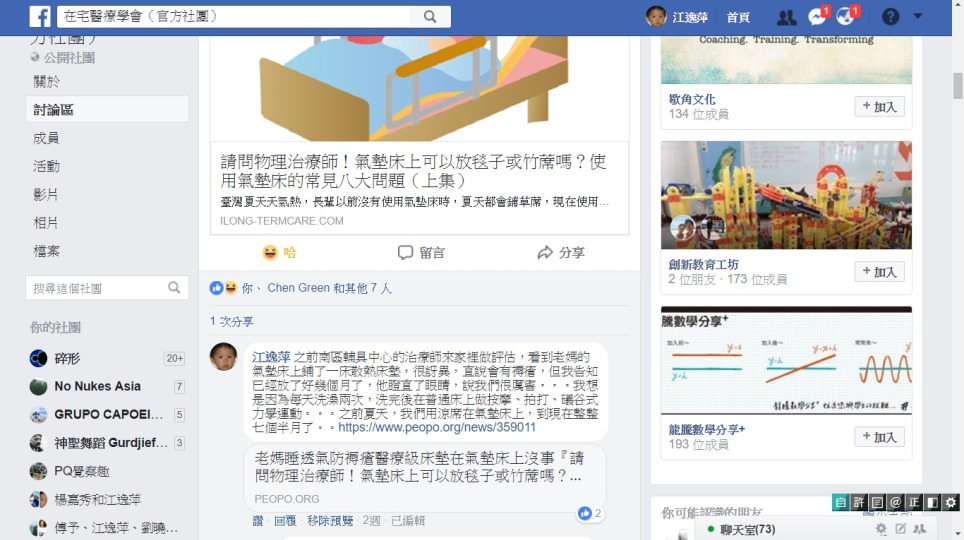Click the compose new message icon in chat bar

[901, 529]
